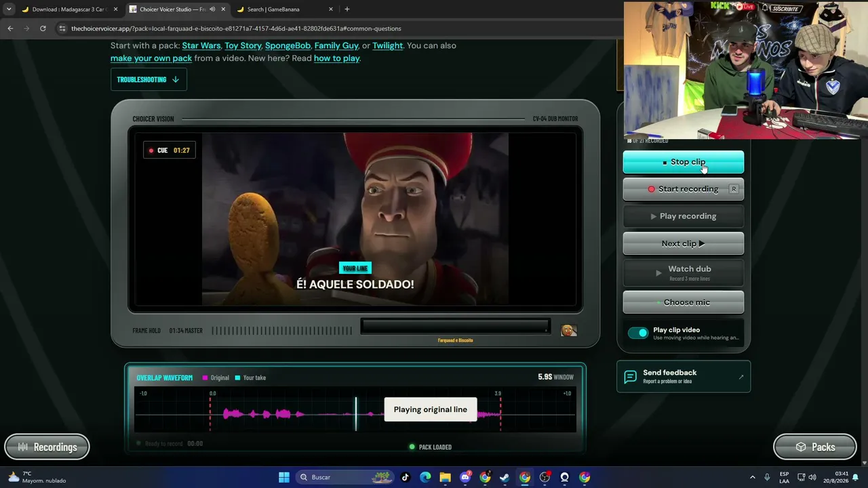Click the Send feedback speech bubble icon

630,377
